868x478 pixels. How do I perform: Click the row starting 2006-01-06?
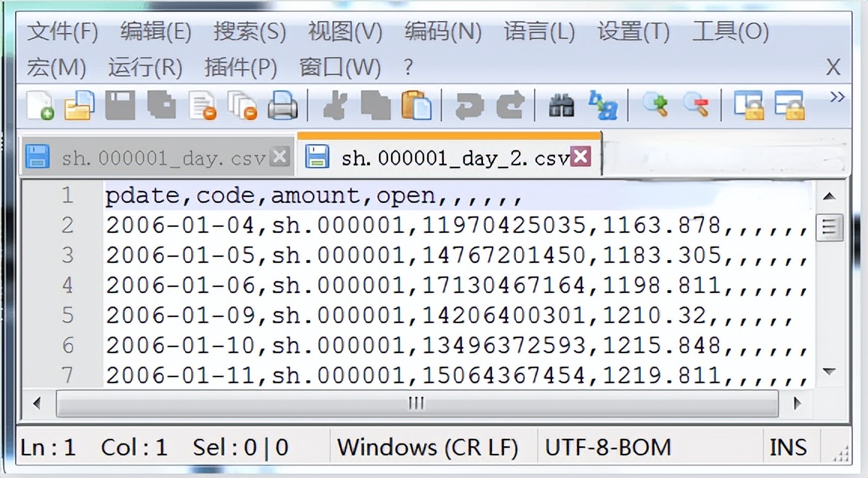click(457, 286)
